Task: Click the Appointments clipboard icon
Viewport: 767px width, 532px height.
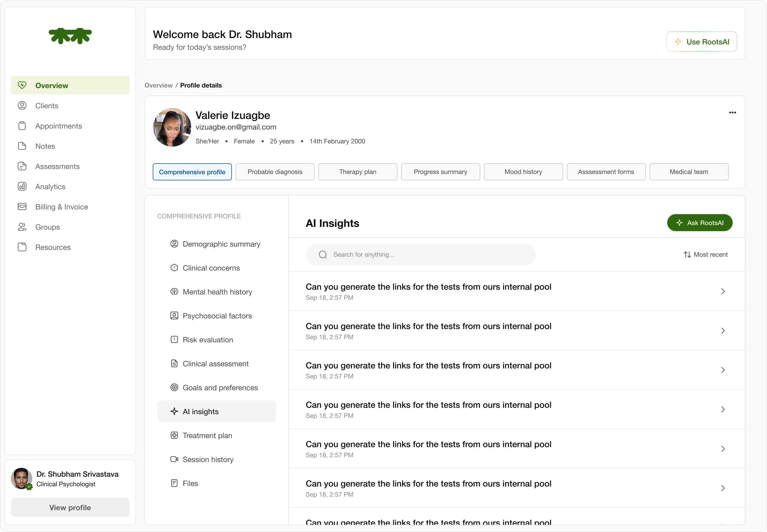Action: (x=22, y=126)
